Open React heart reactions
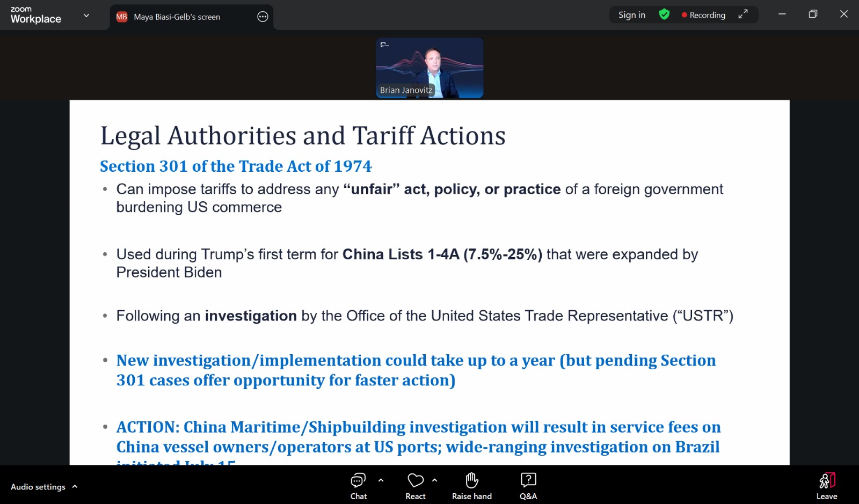This screenshot has height=504, width=859. [x=416, y=486]
